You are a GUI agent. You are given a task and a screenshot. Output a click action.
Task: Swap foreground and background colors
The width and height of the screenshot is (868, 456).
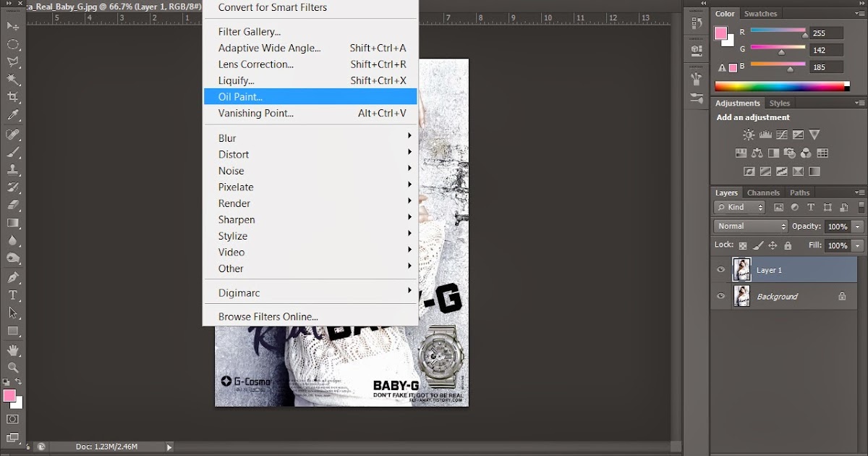(19, 381)
